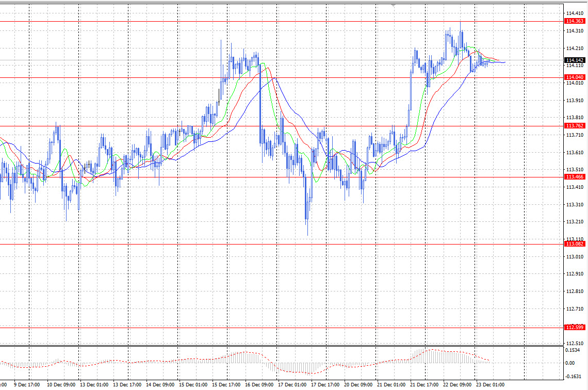Click the 0.00 indicator scale value
This screenshot has height=390, width=588.
[570, 363]
